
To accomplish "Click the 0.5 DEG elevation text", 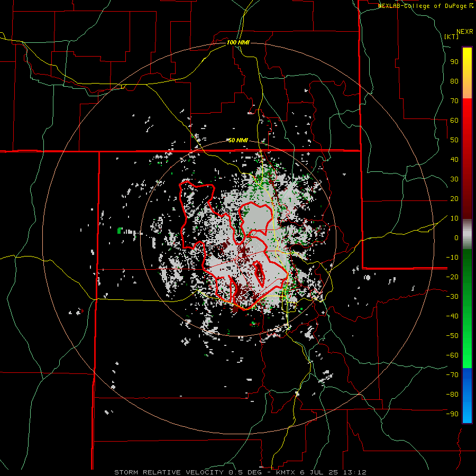I will [x=246, y=472].
